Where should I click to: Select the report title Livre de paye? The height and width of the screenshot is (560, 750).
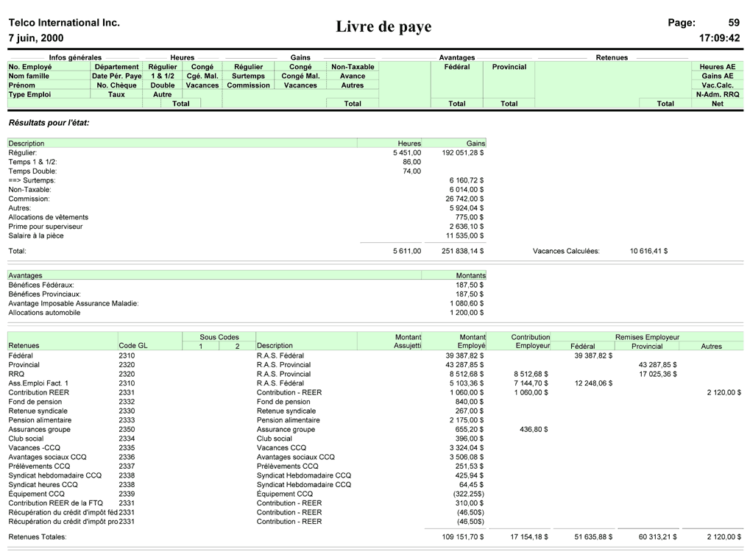[x=383, y=26]
